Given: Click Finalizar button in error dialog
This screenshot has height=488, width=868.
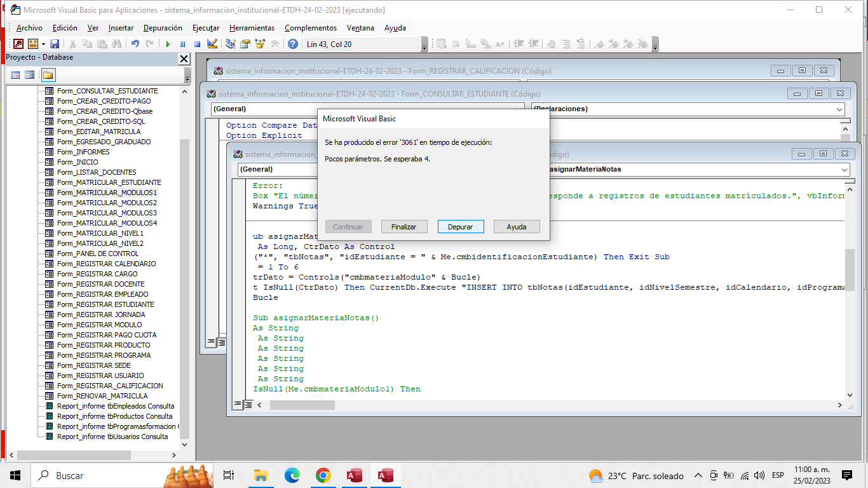Looking at the screenshot, I should (x=404, y=227).
